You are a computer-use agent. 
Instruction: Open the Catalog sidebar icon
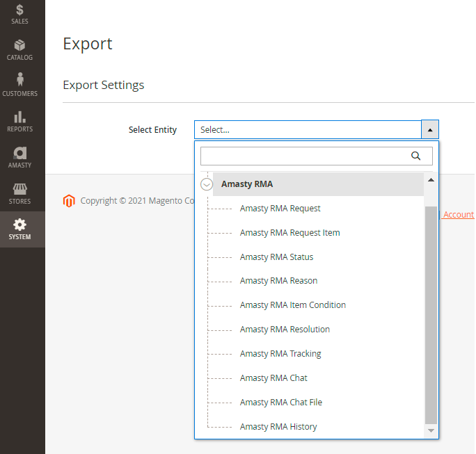click(19, 46)
